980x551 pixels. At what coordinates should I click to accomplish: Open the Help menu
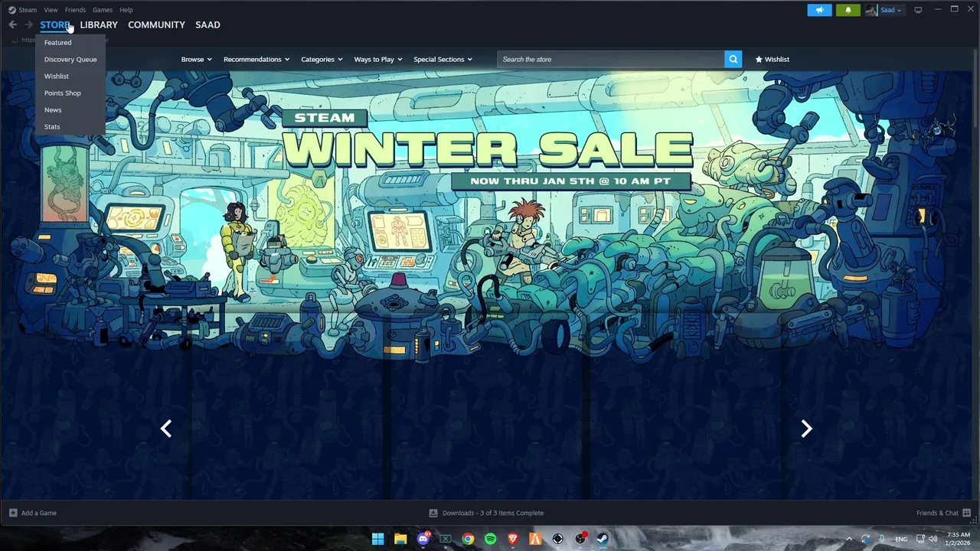(126, 10)
